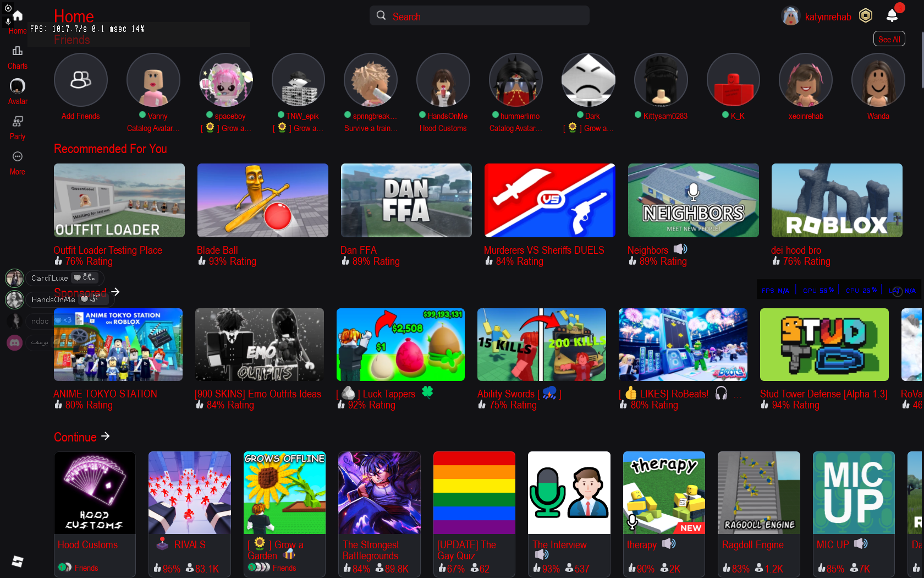The height and width of the screenshot is (578, 924).
Task: Focus the Search input field
Action: click(x=480, y=16)
